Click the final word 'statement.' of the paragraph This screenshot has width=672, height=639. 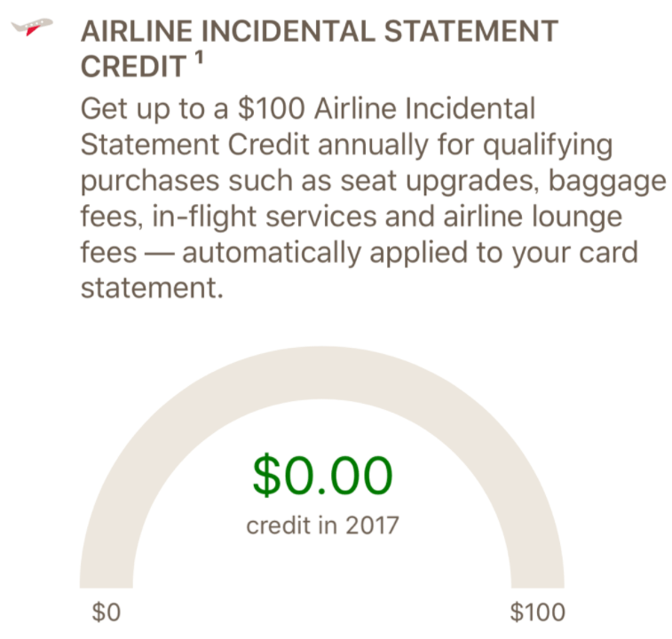click(x=149, y=289)
